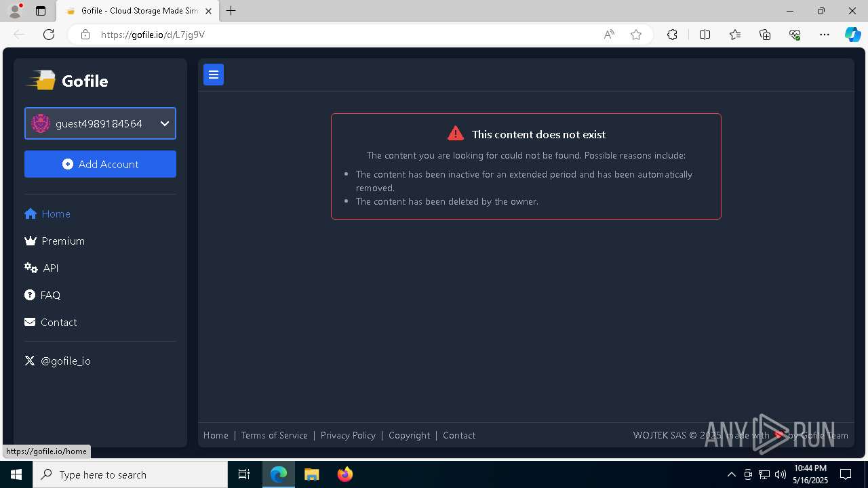Show hidden system tray icons

[731, 474]
